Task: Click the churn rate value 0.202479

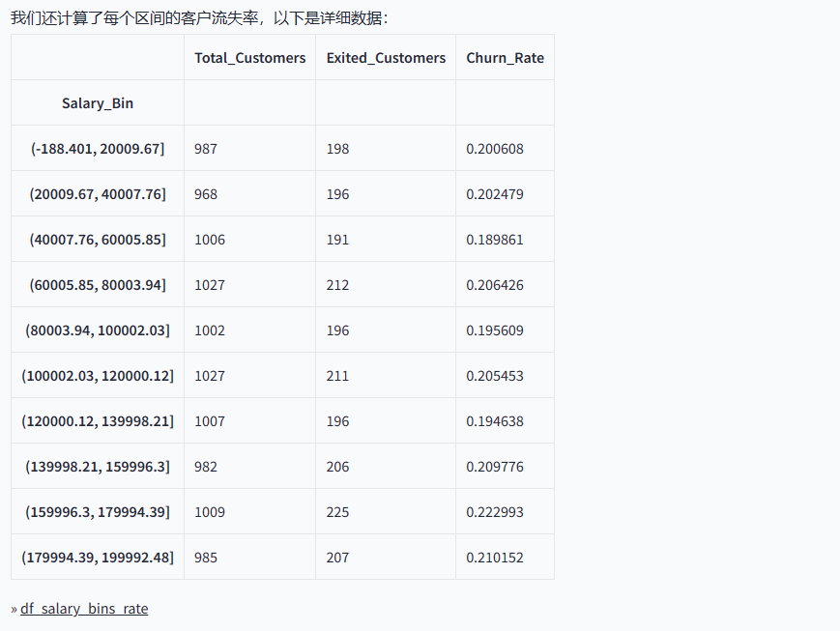Action: point(495,194)
